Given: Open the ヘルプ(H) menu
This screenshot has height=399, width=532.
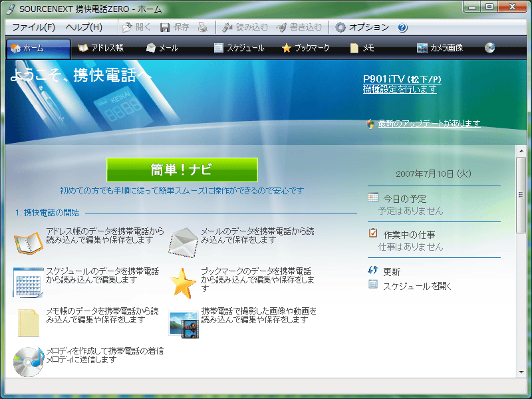Looking at the screenshot, I should click(84, 27).
